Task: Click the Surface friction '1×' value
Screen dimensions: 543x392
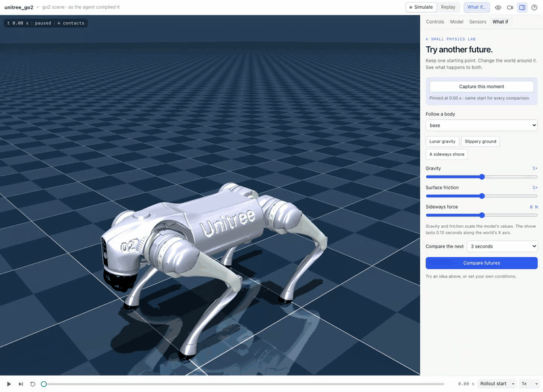Action: coord(535,188)
